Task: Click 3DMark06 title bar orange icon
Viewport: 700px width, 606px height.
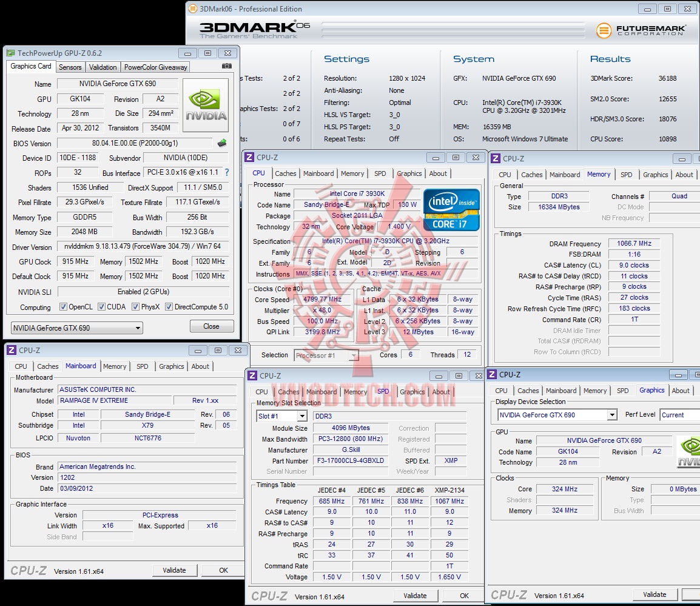Action: 193,8
